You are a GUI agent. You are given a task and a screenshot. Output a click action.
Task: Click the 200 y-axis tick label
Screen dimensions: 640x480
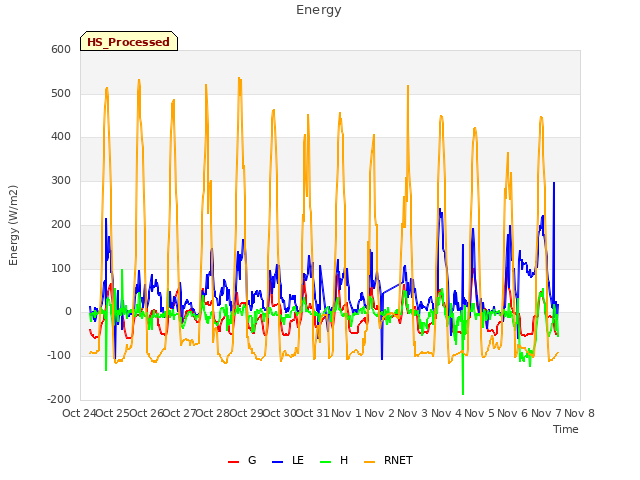(61, 224)
